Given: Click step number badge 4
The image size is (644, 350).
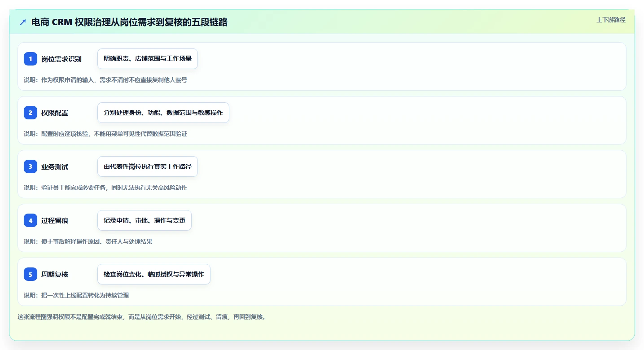Looking at the screenshot, I should 31,220.
